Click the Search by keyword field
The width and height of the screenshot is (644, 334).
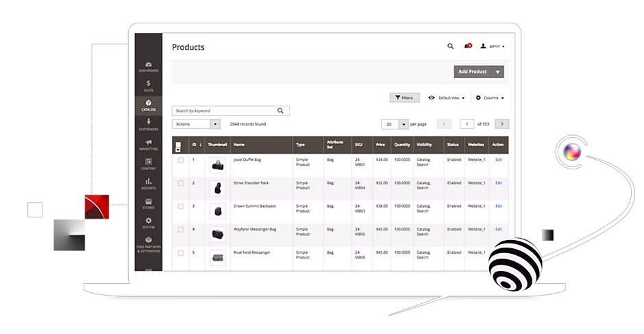click(x=224, y=110)
